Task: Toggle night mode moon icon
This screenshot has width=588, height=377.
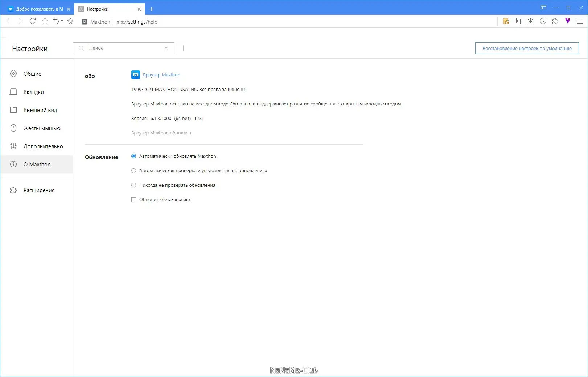Action: (543, 21)
